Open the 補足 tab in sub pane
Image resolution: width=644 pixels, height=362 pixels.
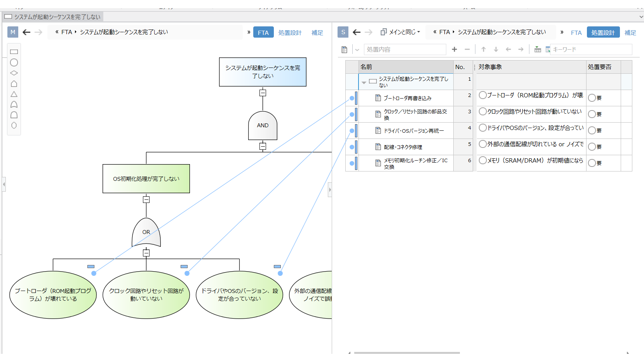[x=630, y=33]
